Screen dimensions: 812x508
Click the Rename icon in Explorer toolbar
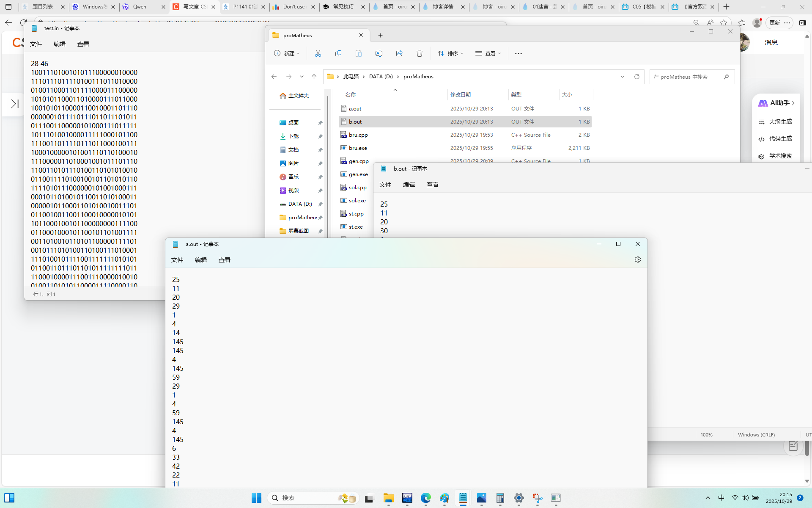click(379, 53)
